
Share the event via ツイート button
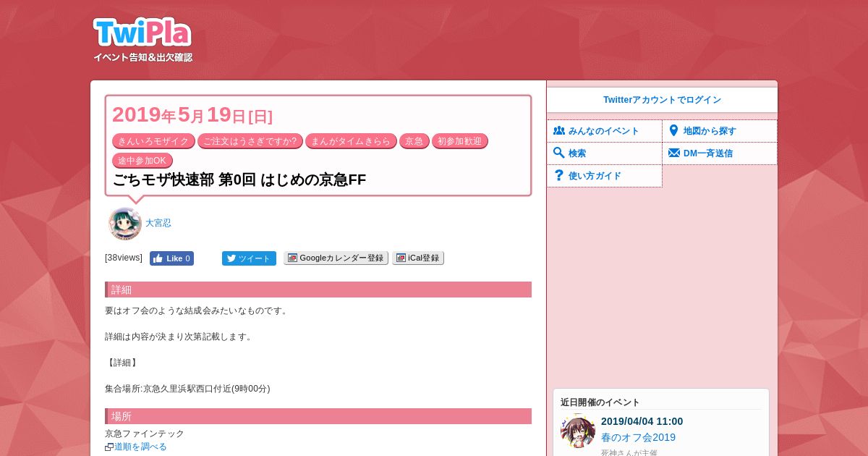point(249,258)
